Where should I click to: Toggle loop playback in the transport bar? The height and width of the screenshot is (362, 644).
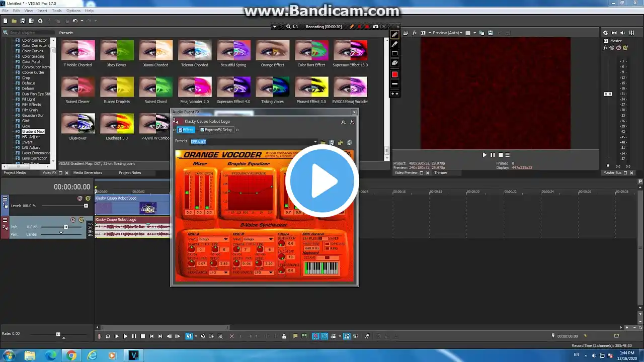[x=108, y=336]
